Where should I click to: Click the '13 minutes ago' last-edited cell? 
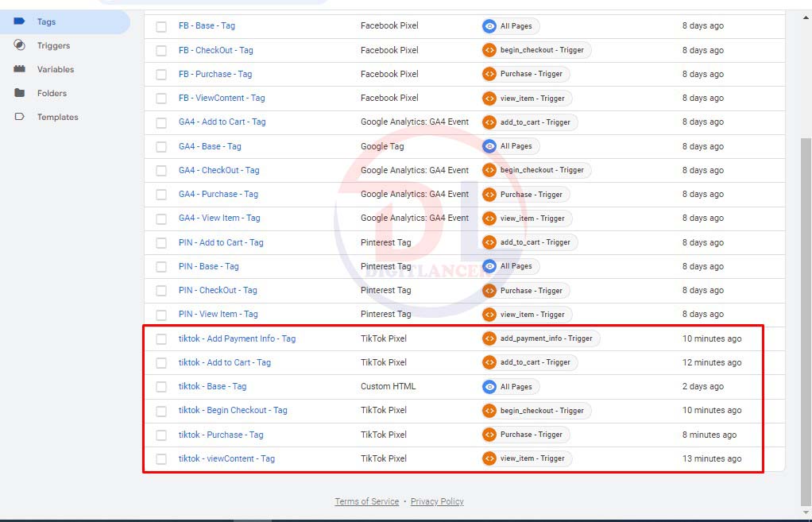click(x=712, y=458)
